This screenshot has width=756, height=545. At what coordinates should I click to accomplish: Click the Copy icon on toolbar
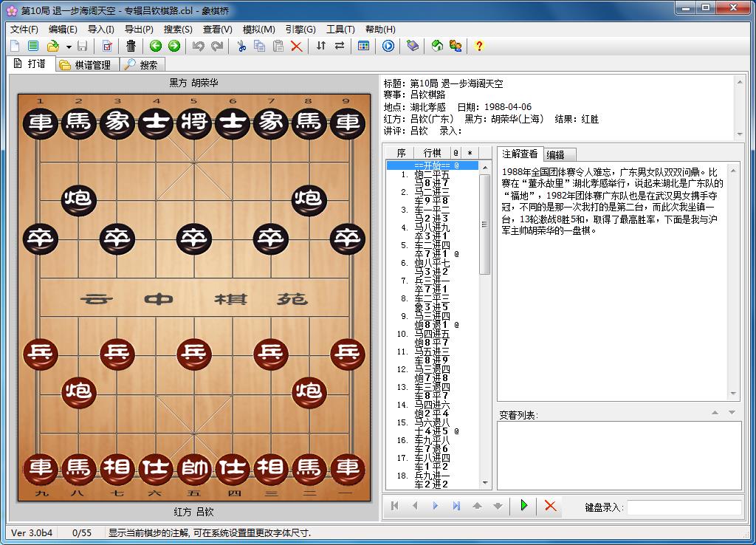pos(258,46)
